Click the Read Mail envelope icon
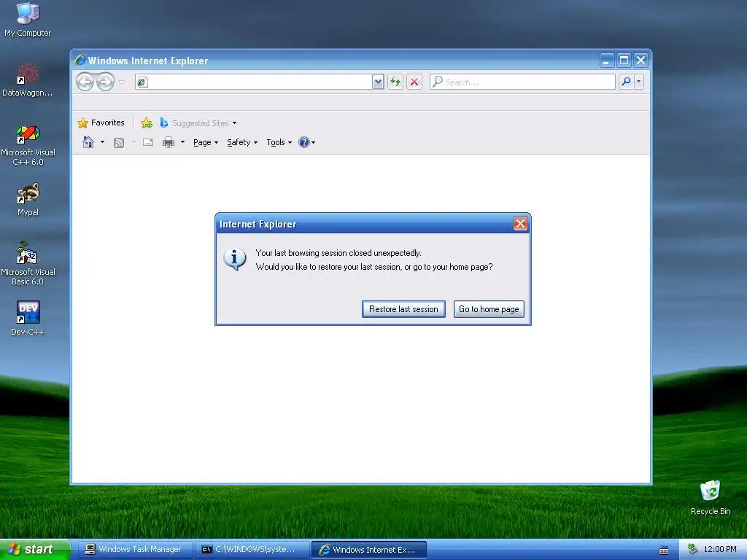Image resolution: width=747 pixels, height=560 pixels. [x=148, y=142]
